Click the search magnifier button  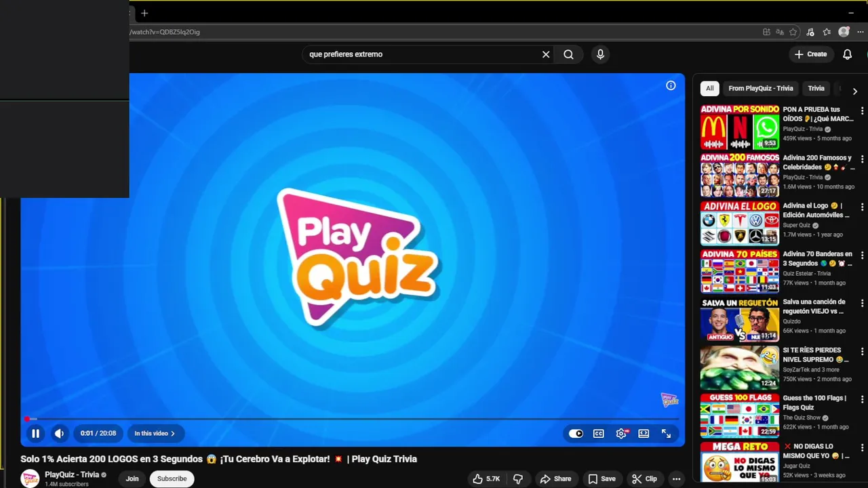[568, 54]
